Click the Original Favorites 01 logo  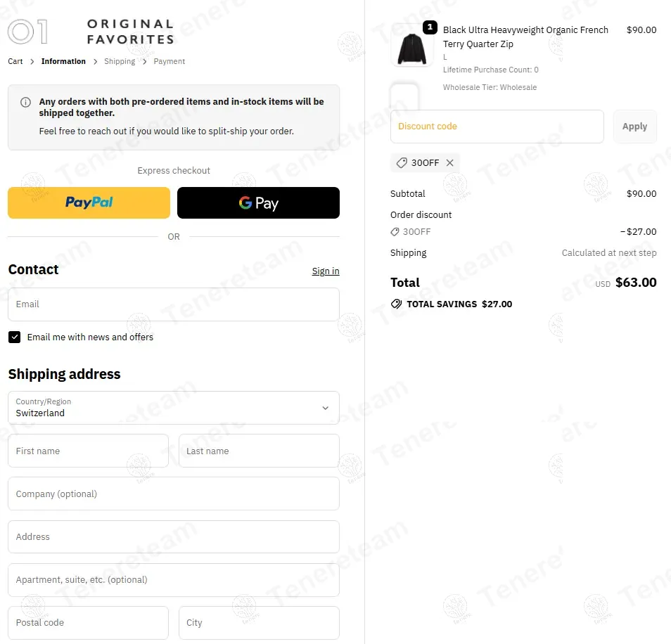tap(90, 32)
